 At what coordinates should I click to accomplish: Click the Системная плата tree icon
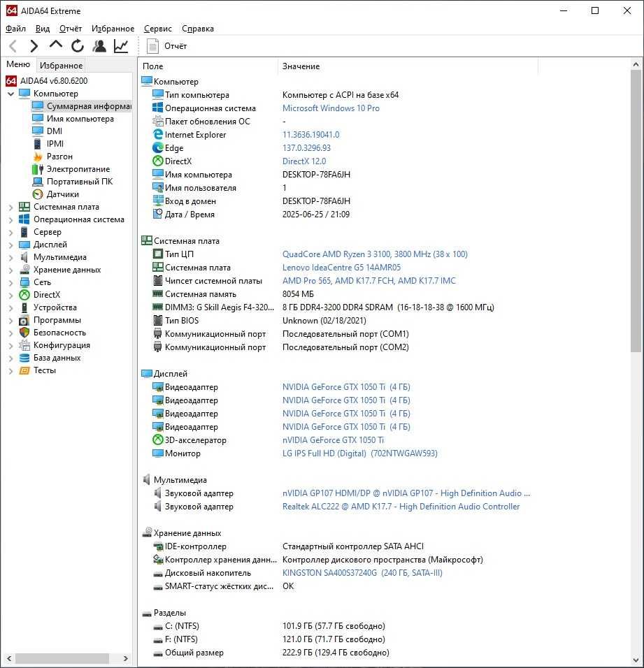point(24,207)
